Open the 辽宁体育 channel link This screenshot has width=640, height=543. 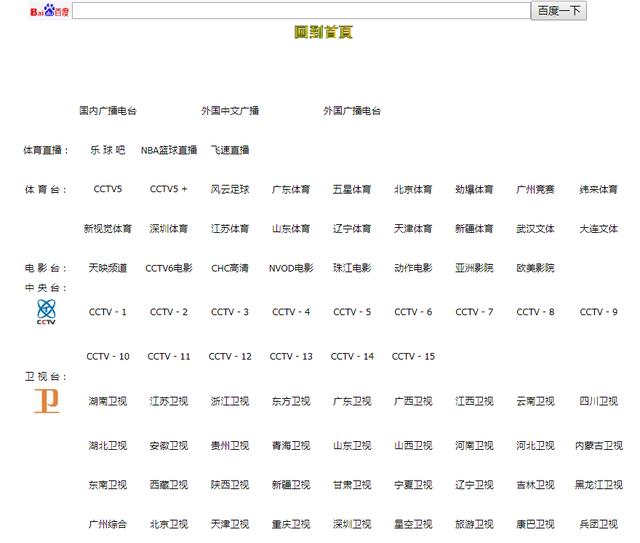pyautogui.click(x=352, y=229)
